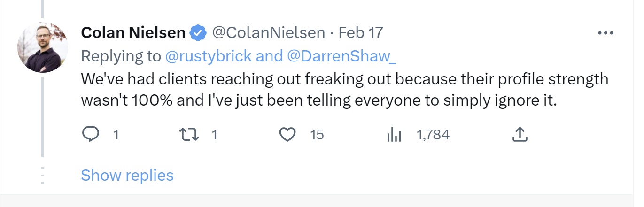This screenshot has width=644, height=207.
Task: Click the "Replying to" label
Action: click(121, 56)
